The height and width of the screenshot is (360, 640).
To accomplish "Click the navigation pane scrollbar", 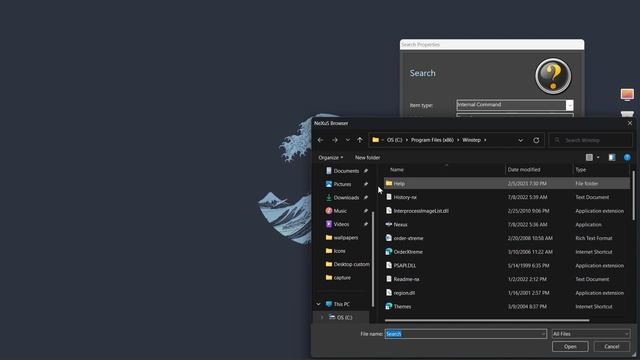I will 373,259.
